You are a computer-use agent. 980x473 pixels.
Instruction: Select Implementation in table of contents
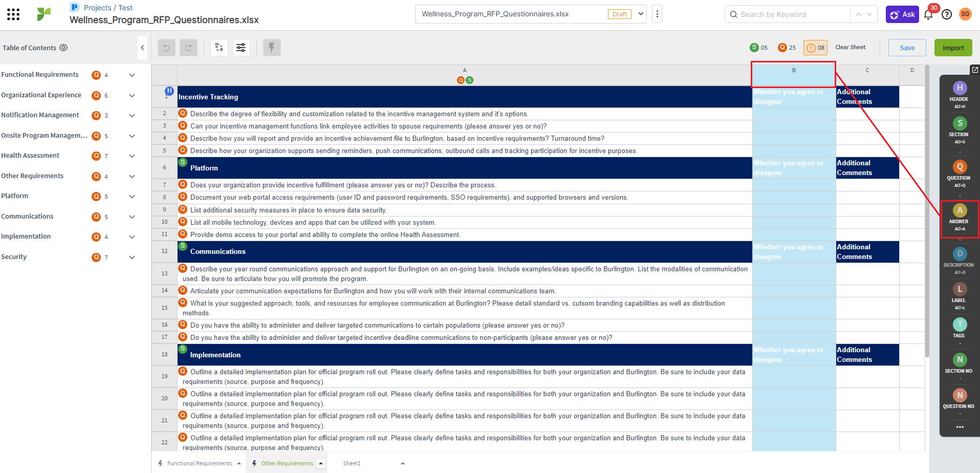(x=26, y=236)
